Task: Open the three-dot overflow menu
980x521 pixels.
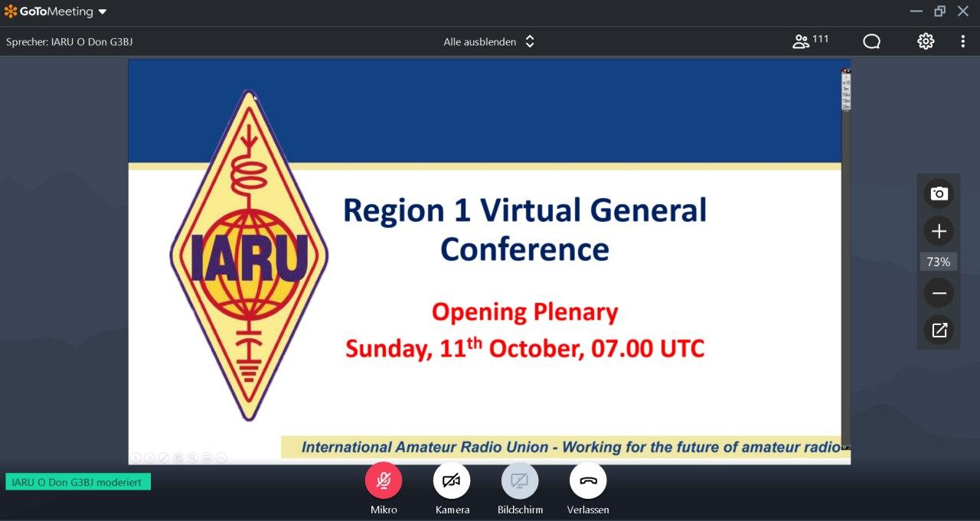Action: tap(963, 41)
